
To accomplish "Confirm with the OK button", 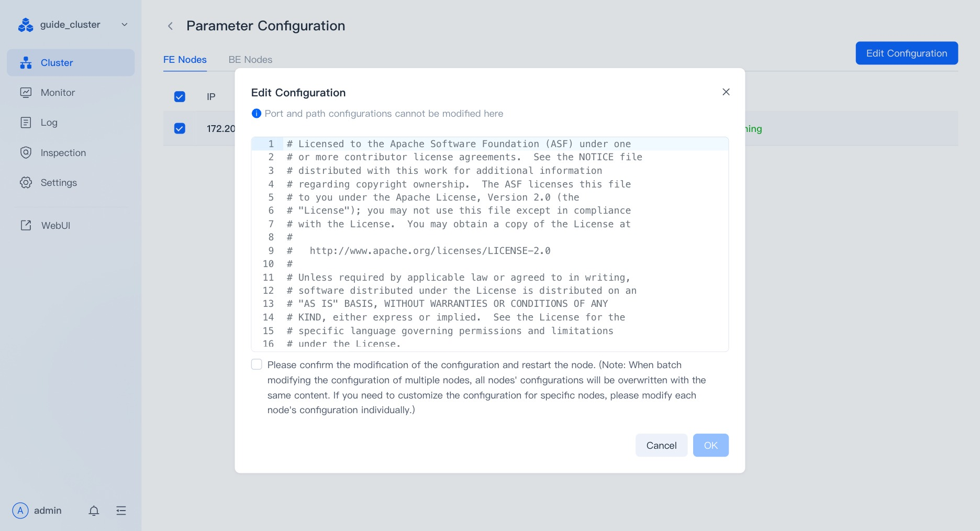I will tap(711, 445).
